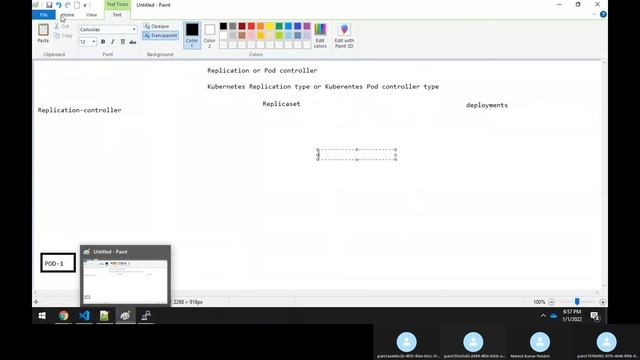Pick the dark red color swatch
Viewport: 640px width, 360px height.
point(242,26)
